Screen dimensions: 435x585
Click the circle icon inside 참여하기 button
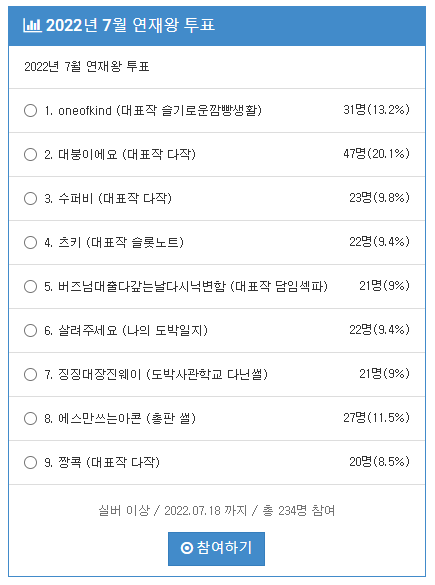click(x=187, y=548)
